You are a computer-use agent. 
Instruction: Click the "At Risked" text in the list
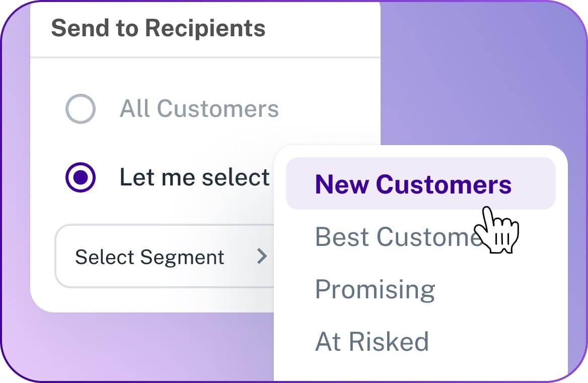372,341
